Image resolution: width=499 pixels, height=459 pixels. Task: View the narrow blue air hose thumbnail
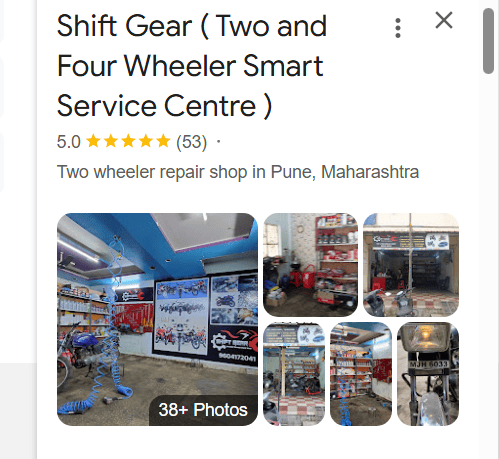pyautogui.click(x=361, y=374)
